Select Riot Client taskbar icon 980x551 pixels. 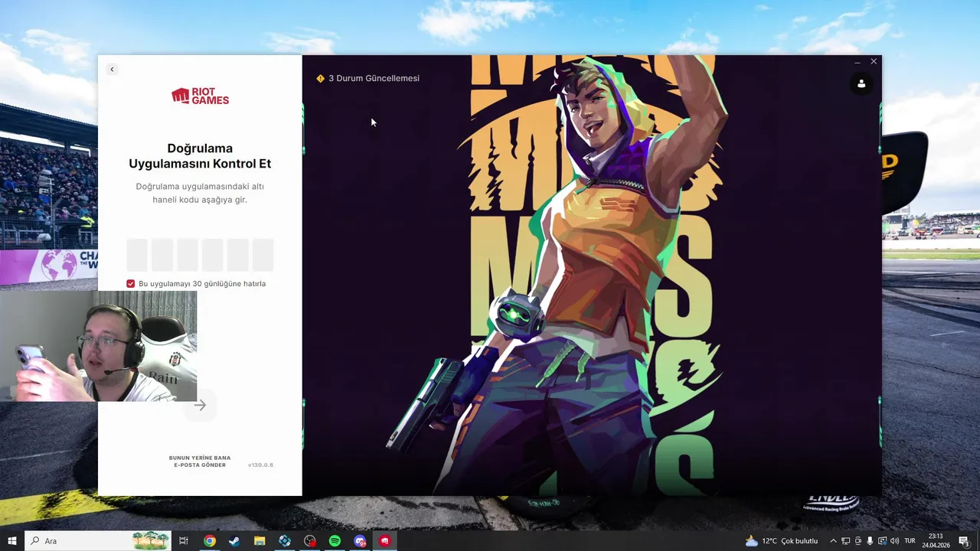click(x=385, y=541)
